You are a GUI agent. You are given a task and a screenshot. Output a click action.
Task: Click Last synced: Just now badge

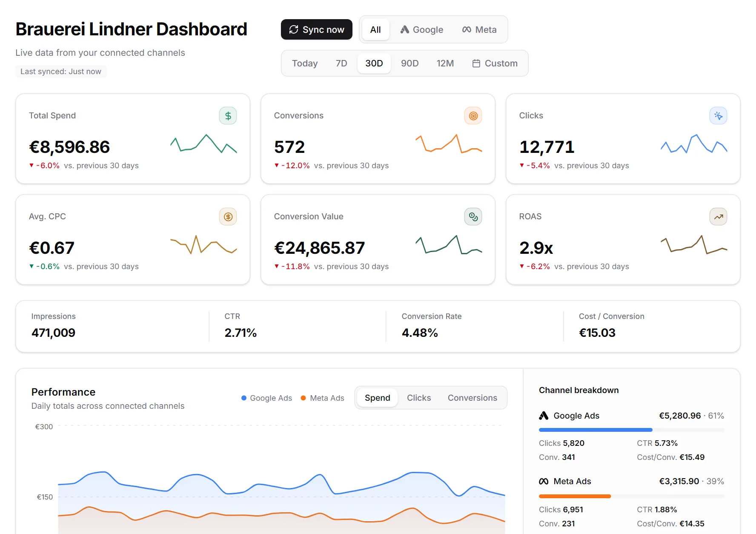click(61, 72)
